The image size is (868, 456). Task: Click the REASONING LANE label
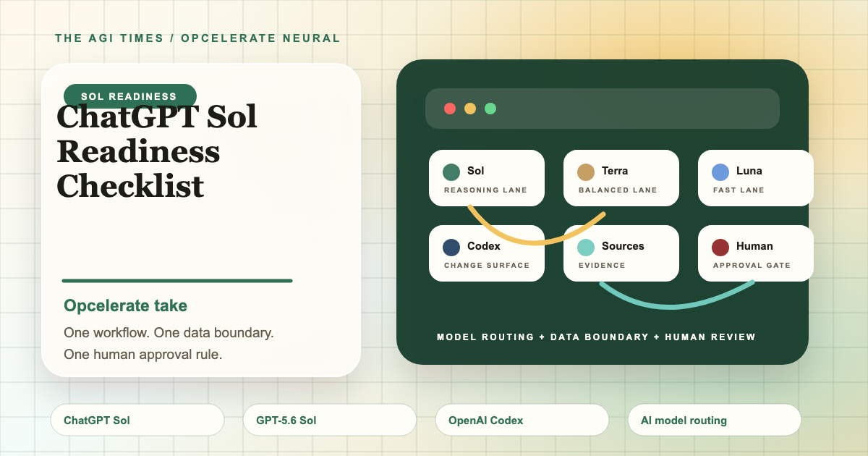[485, 190]
